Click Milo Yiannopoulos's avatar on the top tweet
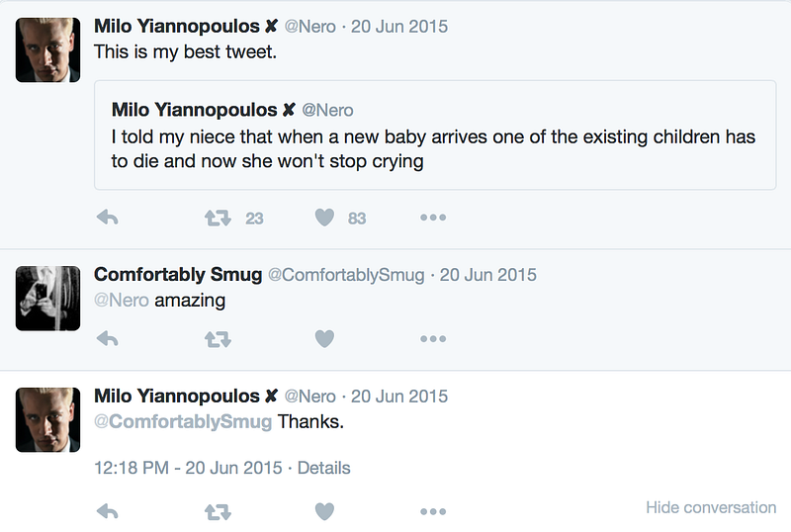This screenshot has height=532, width=791. [x=47, y=49]
